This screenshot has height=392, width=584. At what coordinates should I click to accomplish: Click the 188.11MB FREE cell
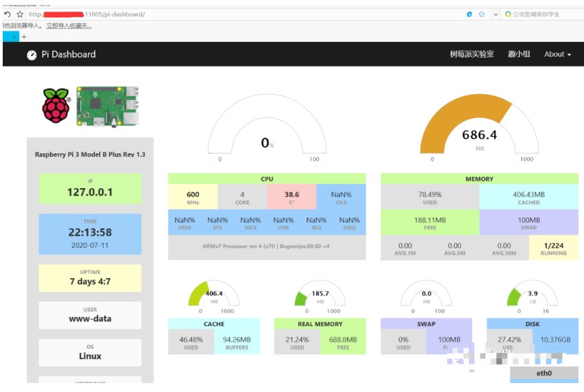coord(430,222)
